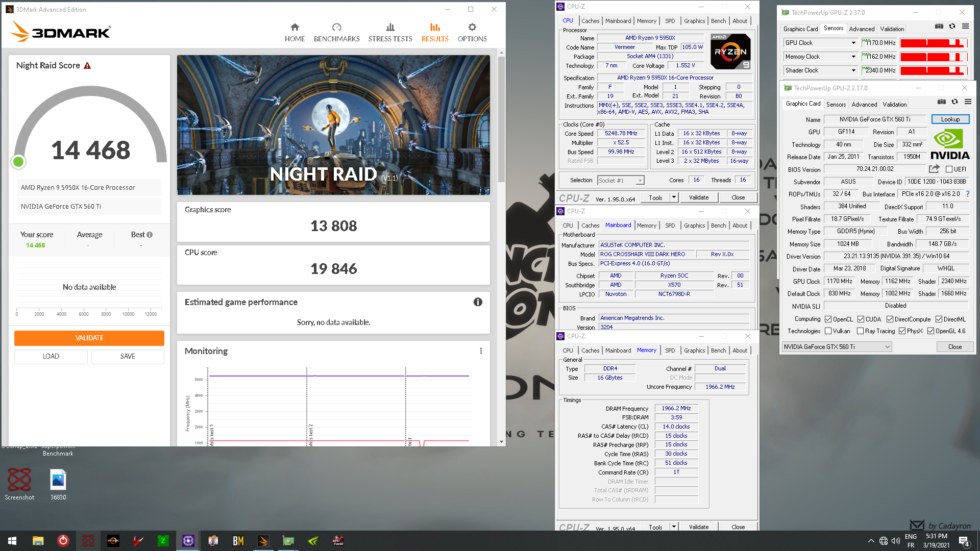The height and width of the screenshot is (551, 980).
Task: Open the BENCHMARKS gauge icon
Action: [336, 27]
